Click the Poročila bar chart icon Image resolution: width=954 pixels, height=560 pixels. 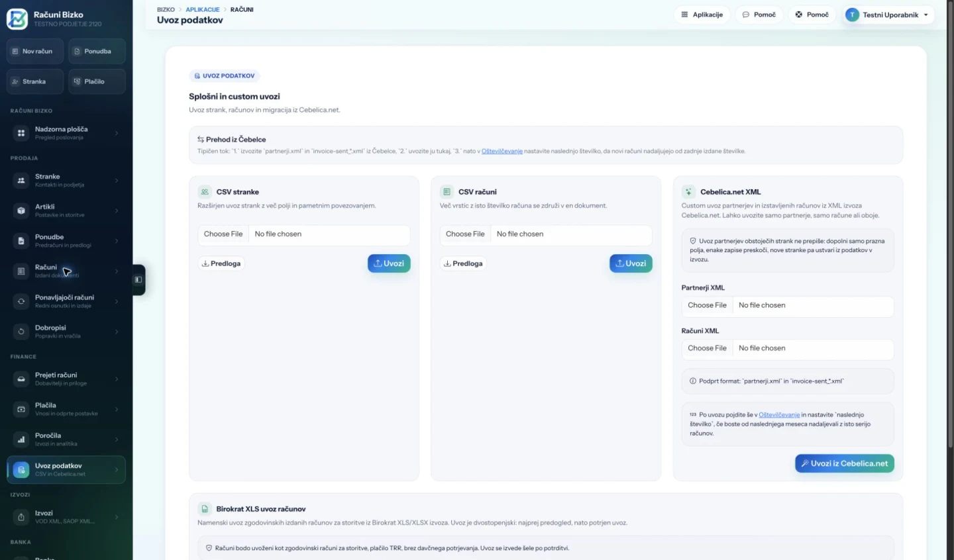coord(21,440)
